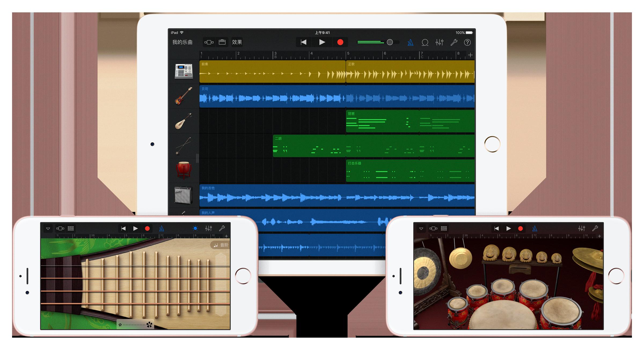Add section with pipa iPhone ruler plus

pyautogui.click(x=226, y=236)
